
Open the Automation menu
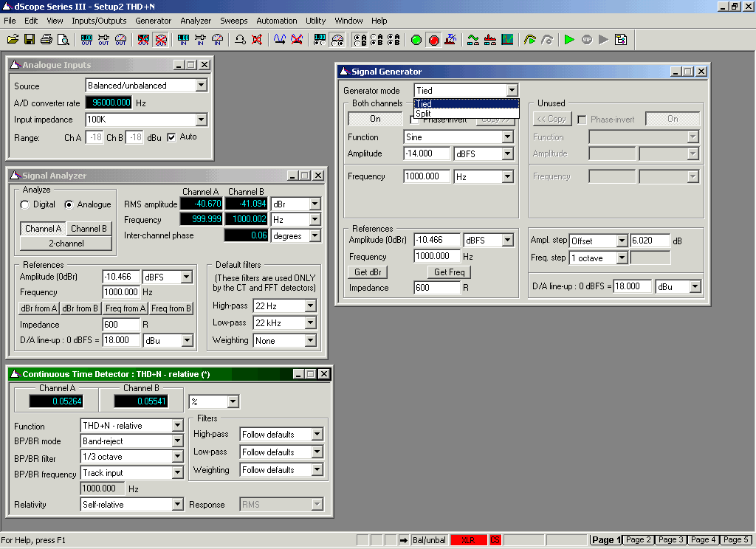pyautogui.click(x=277, y=21)
